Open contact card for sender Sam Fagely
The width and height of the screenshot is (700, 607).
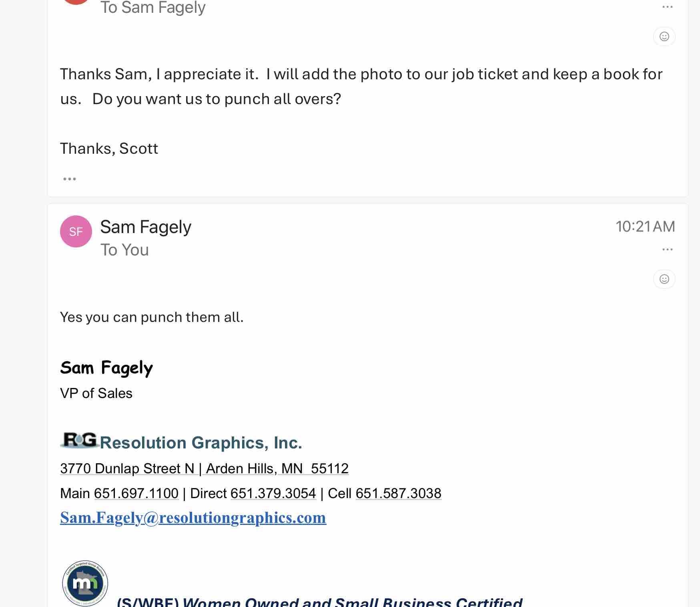(146, 227)
